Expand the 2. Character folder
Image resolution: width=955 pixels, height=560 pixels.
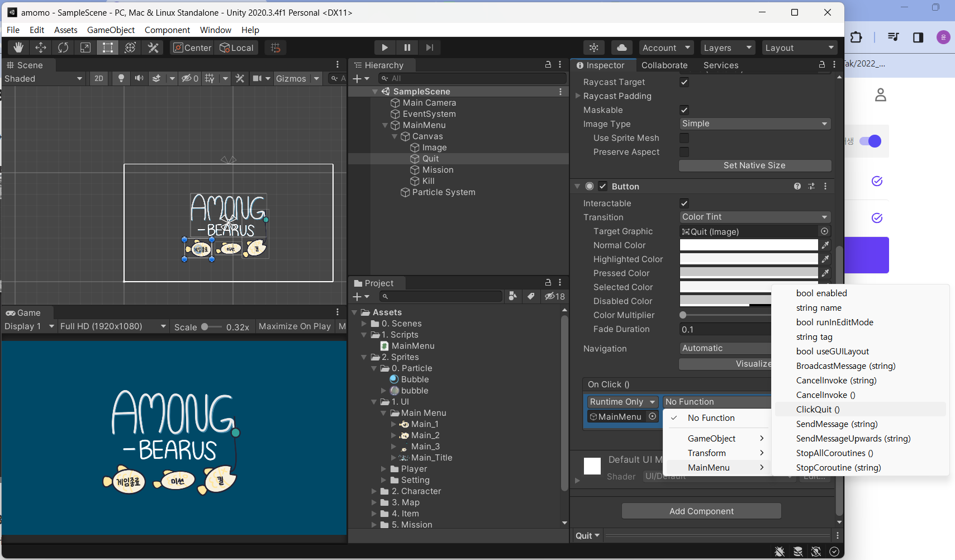click(x=374, y=491)
